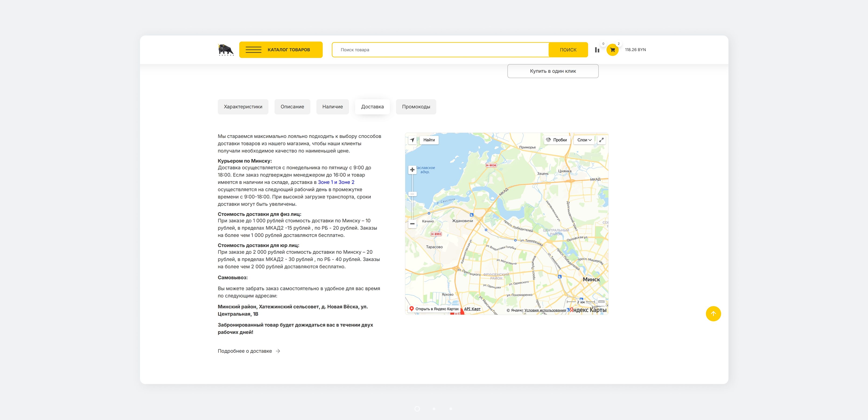This screenshot has height=420, width=868.
Task: Zoom out on the map with minus
Action: (x=412, y=224)
